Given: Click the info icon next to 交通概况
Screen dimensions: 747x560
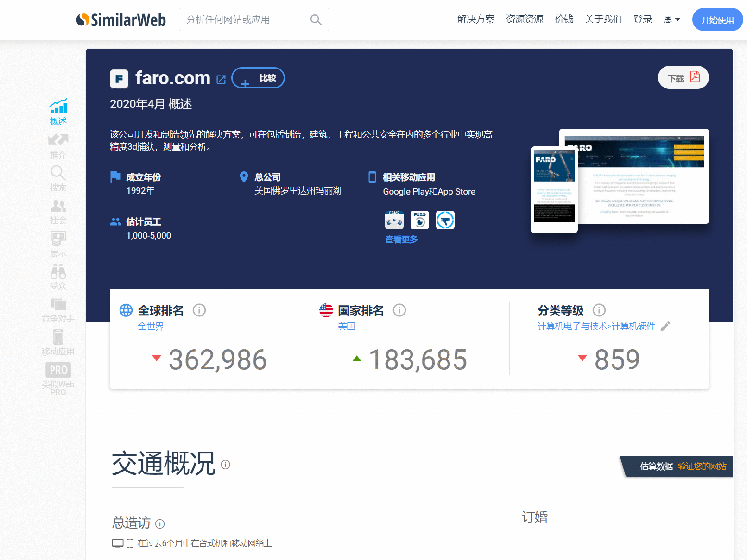Looking at the screenshot, I should click(226, 464).
